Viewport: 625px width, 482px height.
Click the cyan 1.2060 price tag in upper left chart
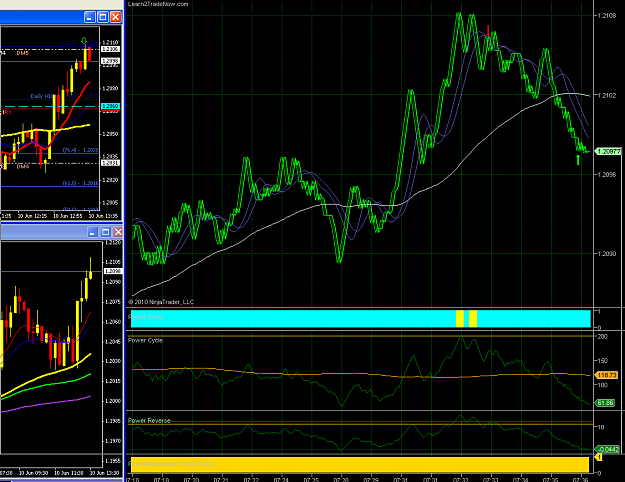110,106
